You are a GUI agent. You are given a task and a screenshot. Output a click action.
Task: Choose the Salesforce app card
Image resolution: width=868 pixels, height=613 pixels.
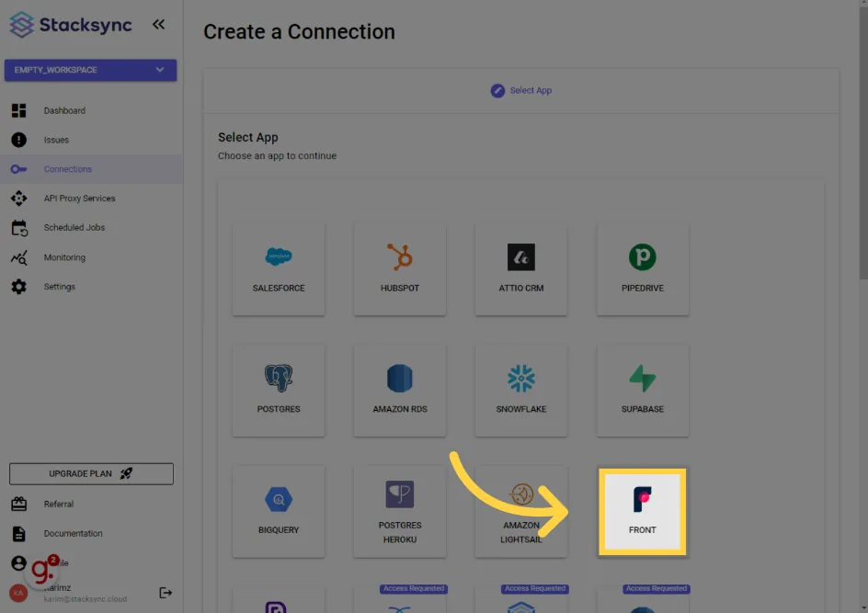pos(279,269)
